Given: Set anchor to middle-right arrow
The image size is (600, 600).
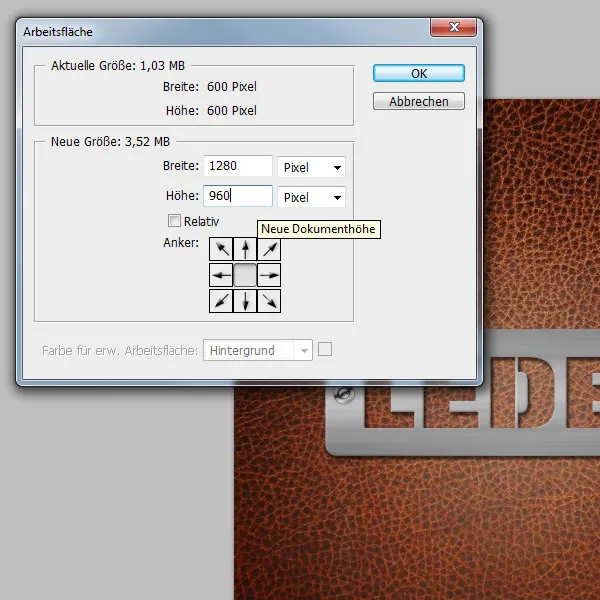Looking at the screenshot, I should 270,275.
